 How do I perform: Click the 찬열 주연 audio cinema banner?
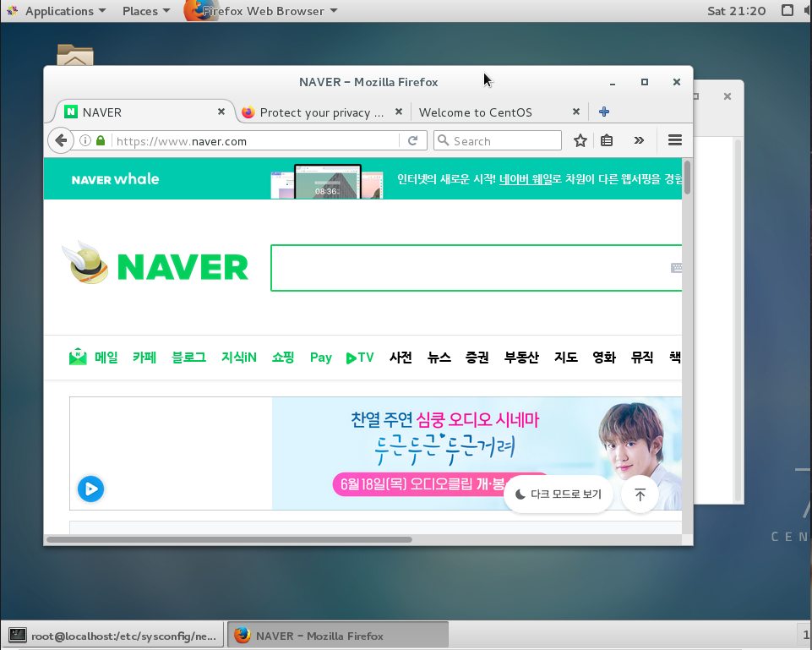[477, 453]
